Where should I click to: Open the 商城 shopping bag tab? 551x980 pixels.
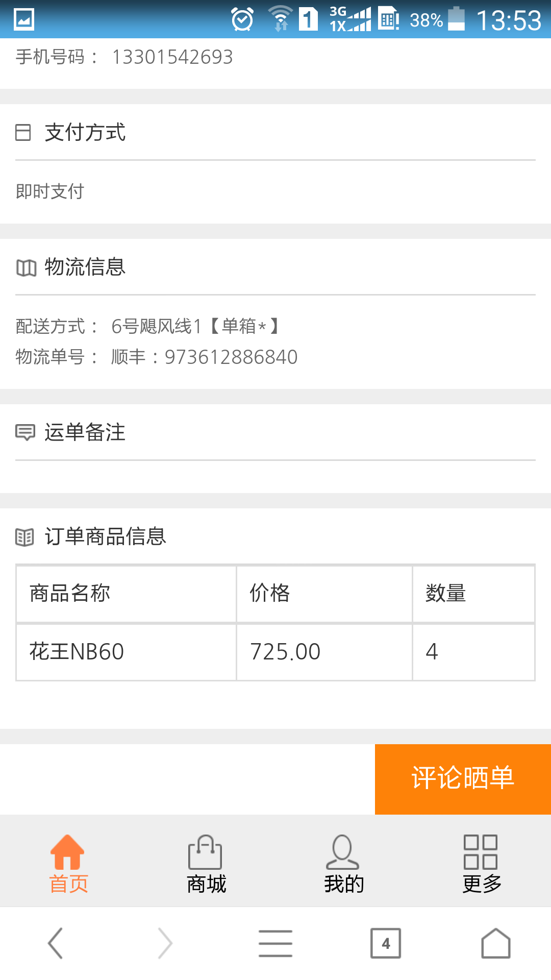(206, 852)
